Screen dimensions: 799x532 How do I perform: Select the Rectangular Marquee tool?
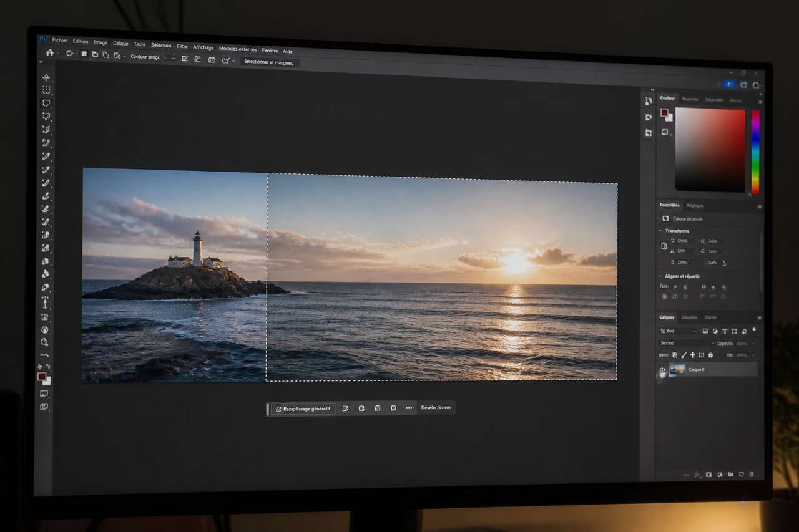click(x=46, y=90)
